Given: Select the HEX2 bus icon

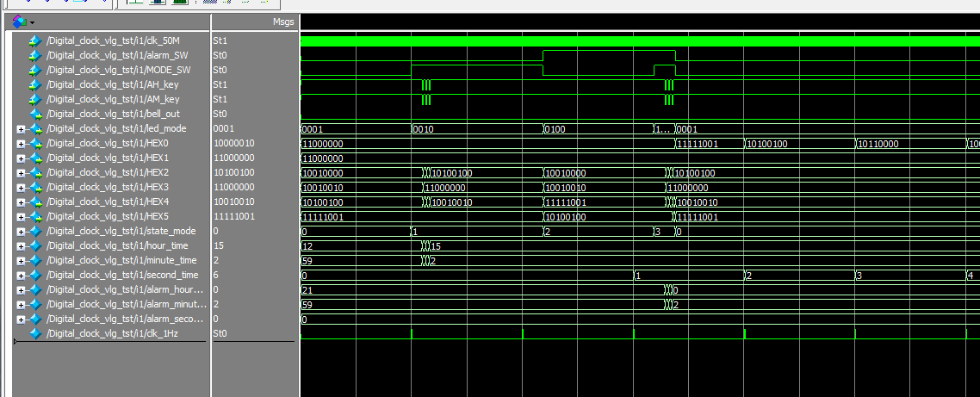Looking at the screenshot, I should 35,172.
